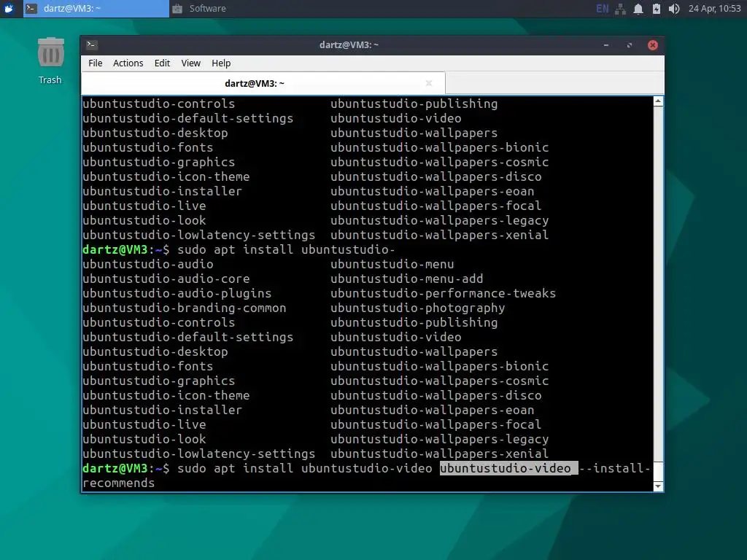Click 'ubuntustudio-performance-tweaks' in the listing
Image resolution: width=747 pixels, height=560 pixels.
tap(443, 294)
